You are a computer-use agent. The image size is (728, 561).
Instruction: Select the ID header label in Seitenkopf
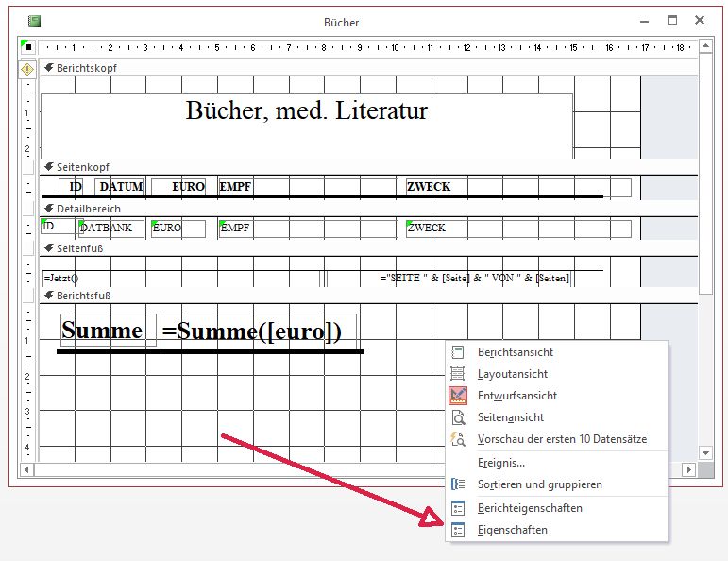[x=71, y=187]
